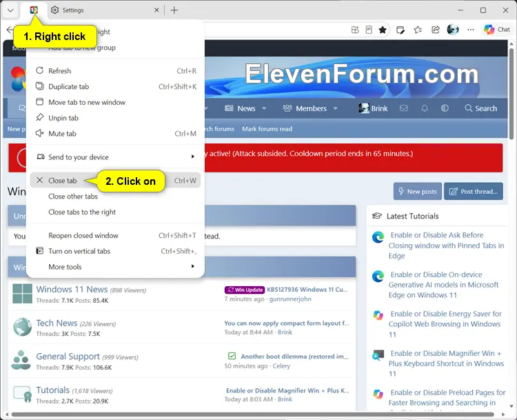Open the Windows 11 News forum
517x420 pixels.
pos(72,290)
